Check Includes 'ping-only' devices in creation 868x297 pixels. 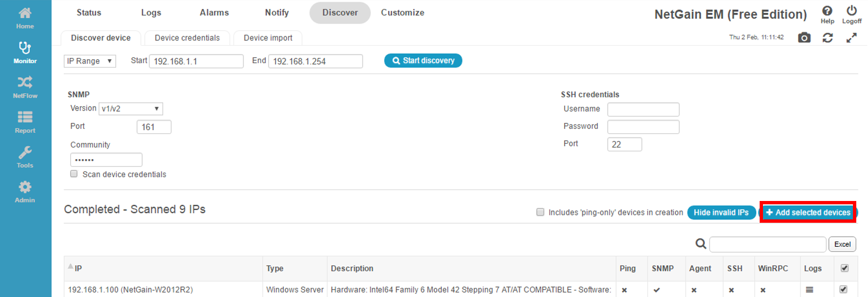540,212
